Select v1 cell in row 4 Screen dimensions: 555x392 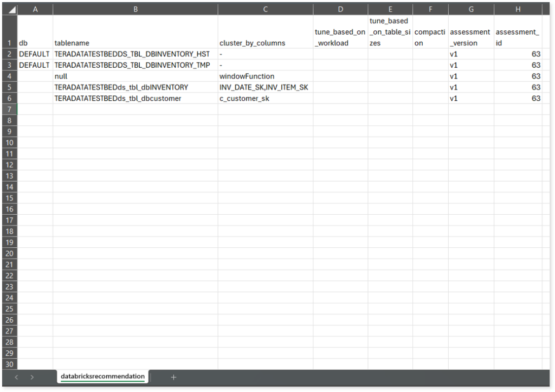471,76
